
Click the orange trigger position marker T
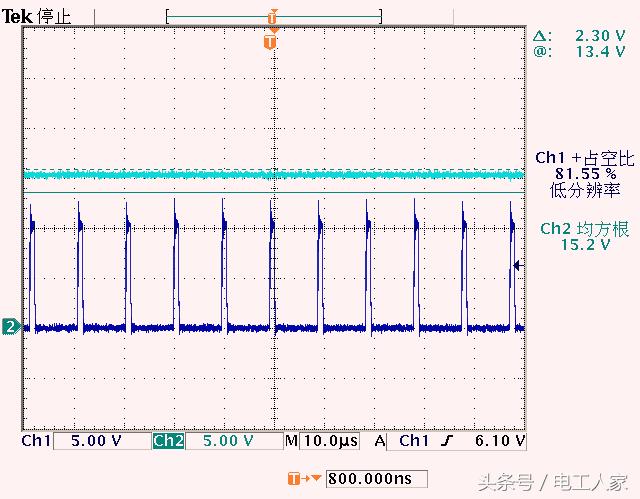pos(270,42)
